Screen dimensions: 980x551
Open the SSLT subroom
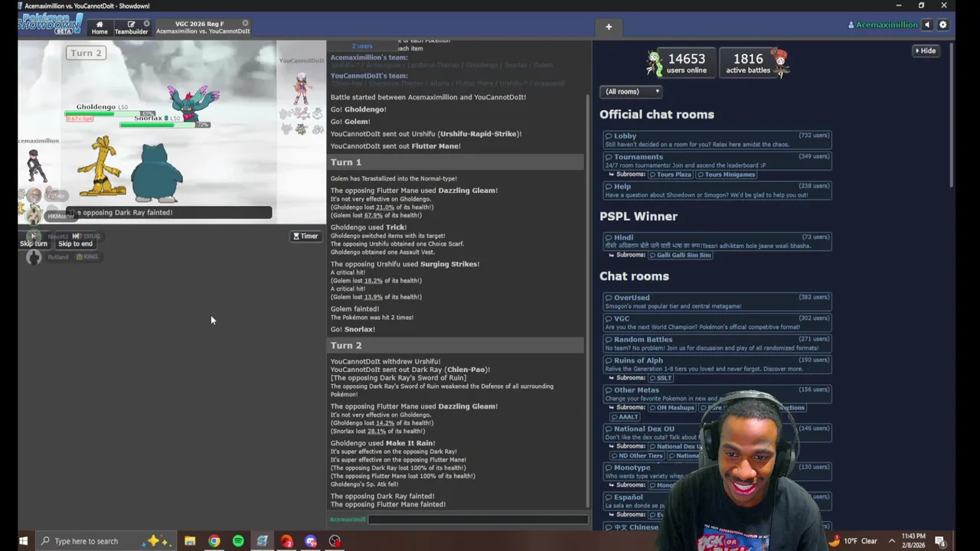click(661, 378)
